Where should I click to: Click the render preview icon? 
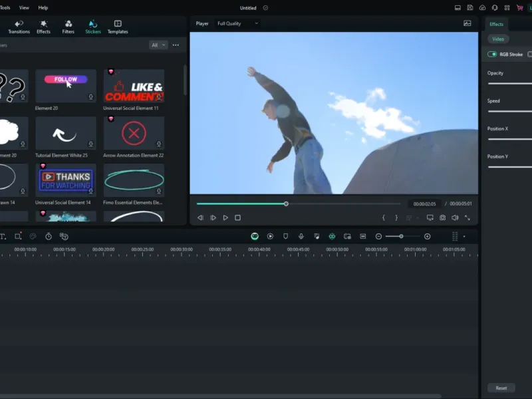point(270,237)
